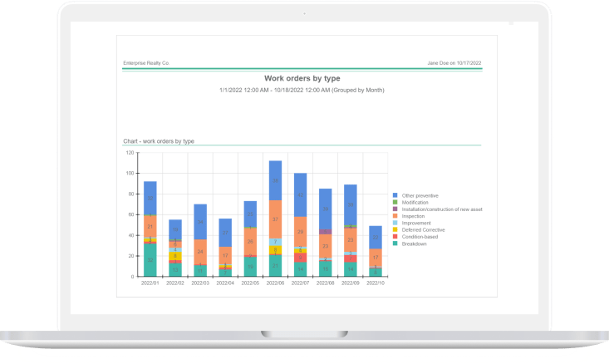Hide Deferred Corrective via legend label

coord(422,229)
